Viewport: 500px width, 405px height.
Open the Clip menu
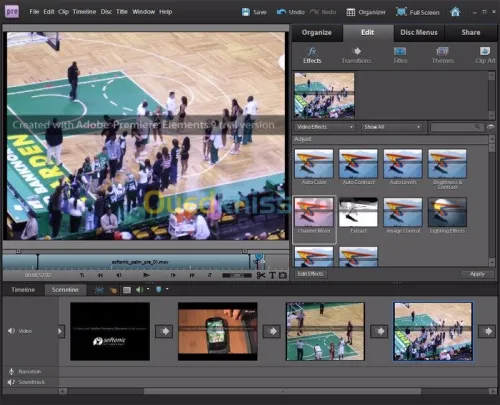63,12
